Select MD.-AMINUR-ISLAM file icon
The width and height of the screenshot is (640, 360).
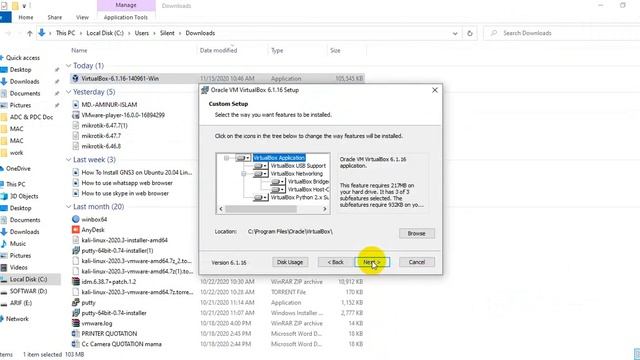click(x=76, y=104)
